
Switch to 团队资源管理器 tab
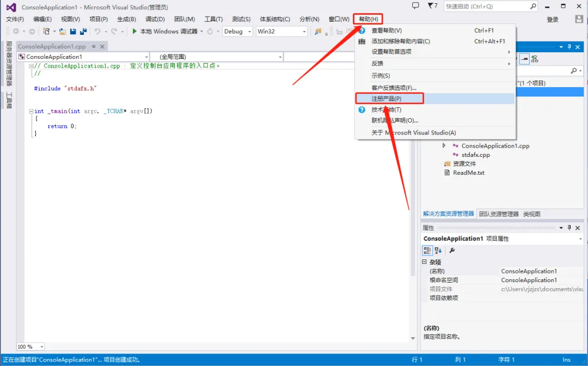(499, 214)
